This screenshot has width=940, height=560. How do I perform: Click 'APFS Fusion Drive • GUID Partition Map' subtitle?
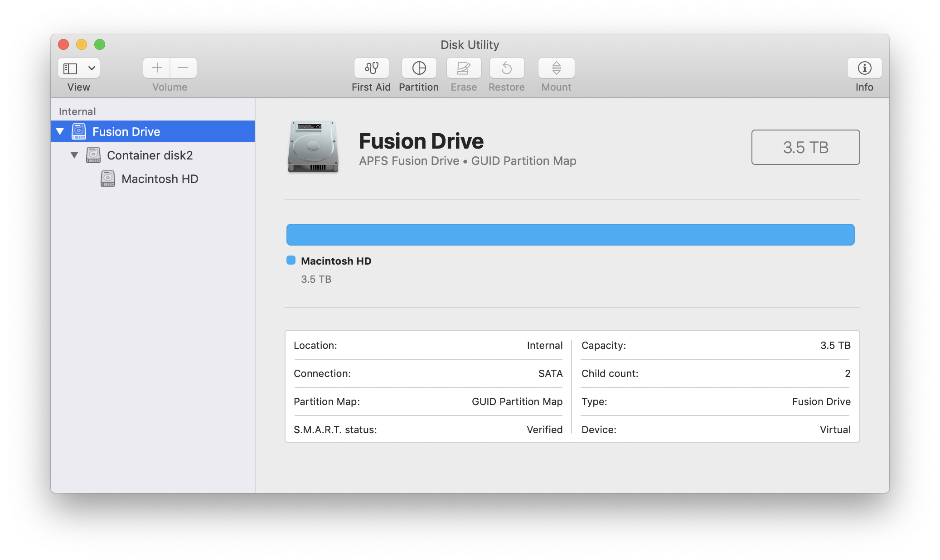pos(467,161)
